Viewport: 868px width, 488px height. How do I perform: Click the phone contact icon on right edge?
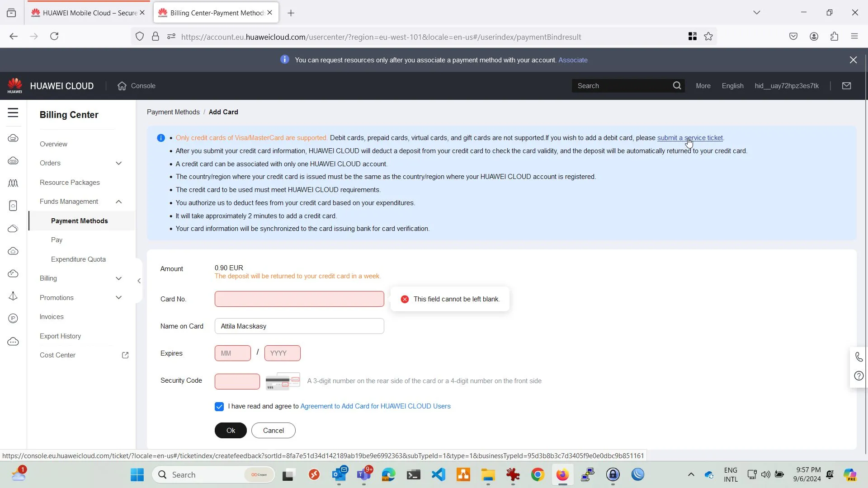[859, 357]
